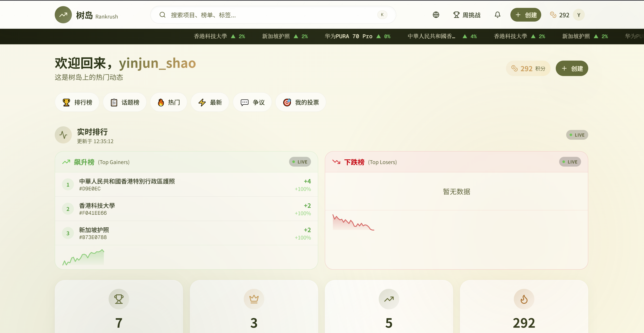Open the Y user avatar
The height and width of the screenshot is (333, 644).
coord(579,15)
